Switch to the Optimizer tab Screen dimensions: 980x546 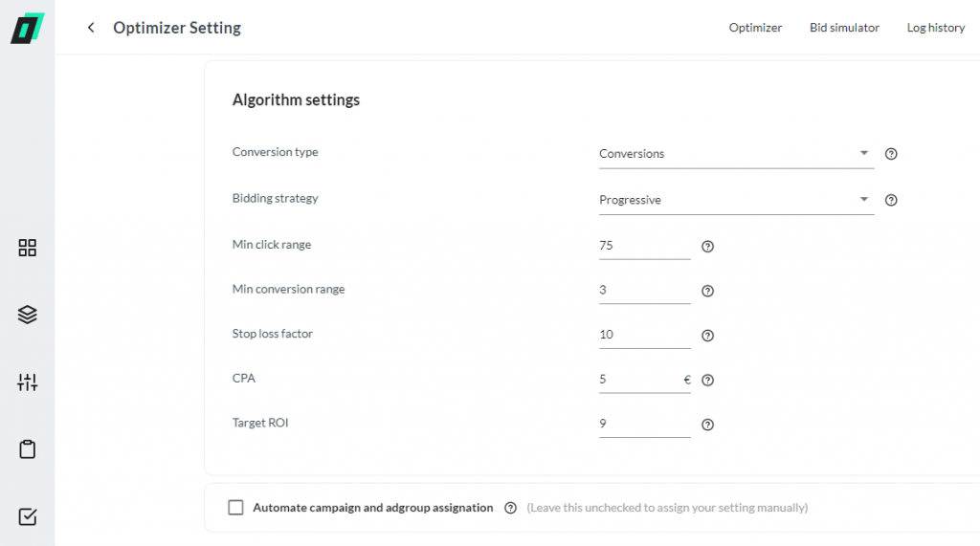pos(755,28)
